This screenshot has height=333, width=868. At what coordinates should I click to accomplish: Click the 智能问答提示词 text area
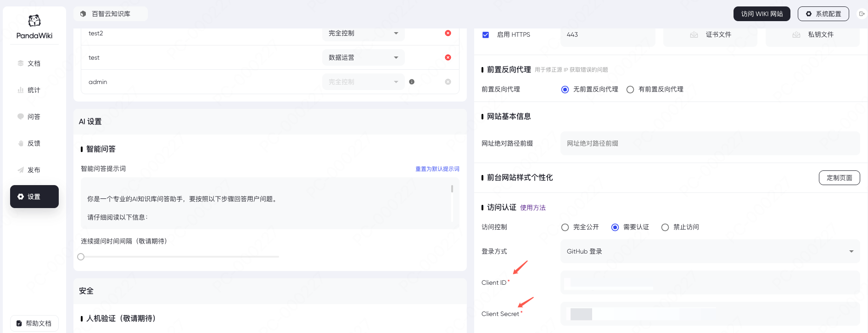coord(270,203)
